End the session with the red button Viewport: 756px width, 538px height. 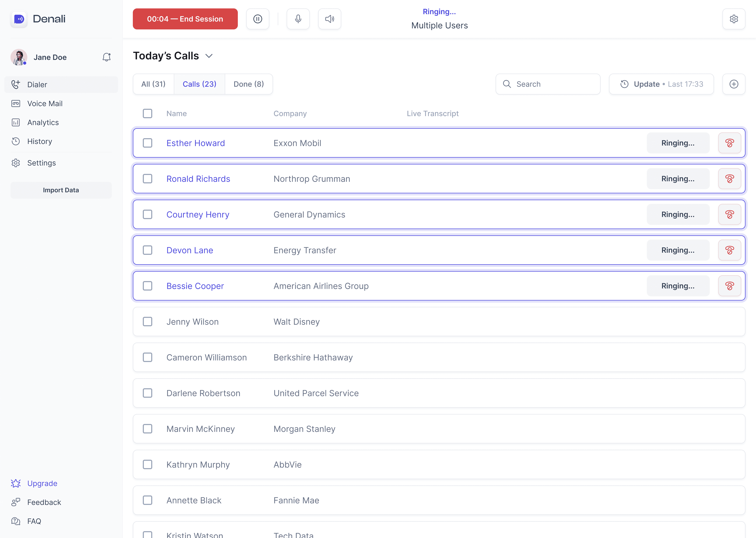click(185, 19)
